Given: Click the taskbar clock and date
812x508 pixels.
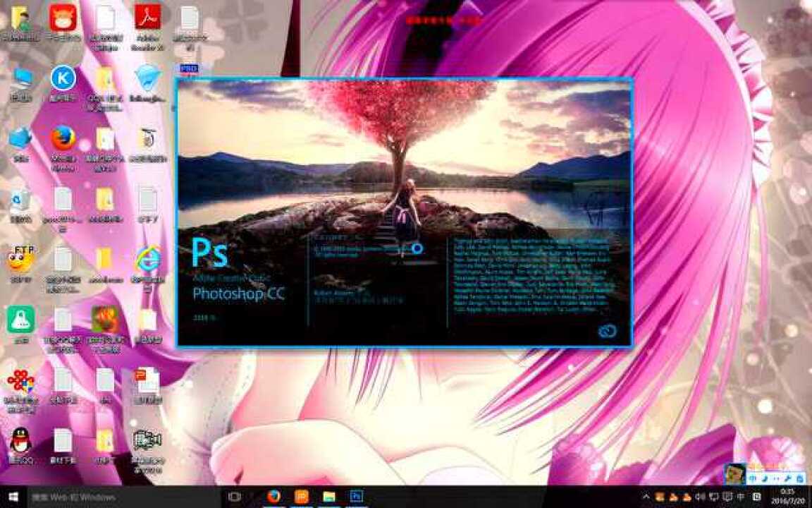Looking at the screenshot, I should pos(787,497).
